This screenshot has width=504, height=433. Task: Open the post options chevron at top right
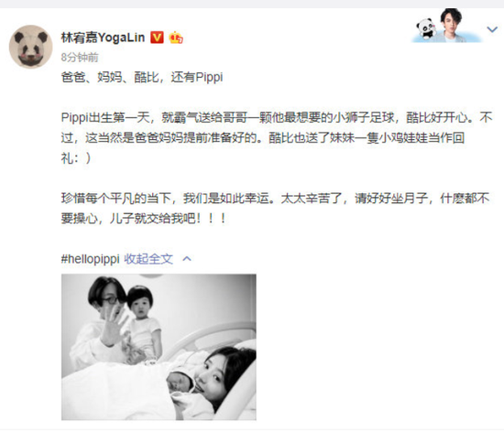coord(492,30)
